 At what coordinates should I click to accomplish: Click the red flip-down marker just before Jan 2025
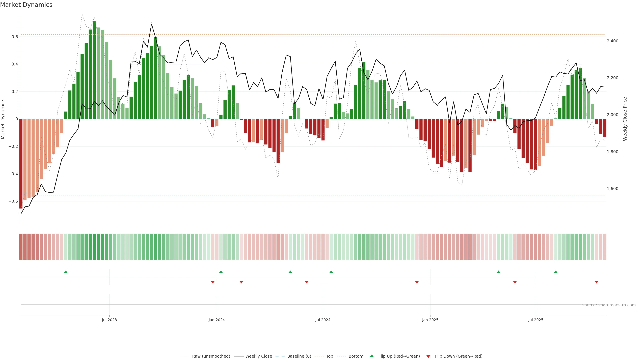pyautogui.click(x=417, y=282)
